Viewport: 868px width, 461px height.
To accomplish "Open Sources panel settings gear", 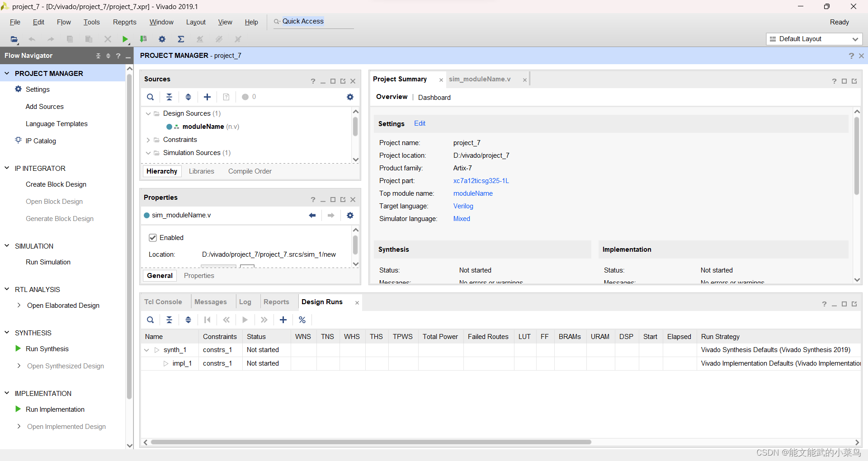I will tap(350, 97).
